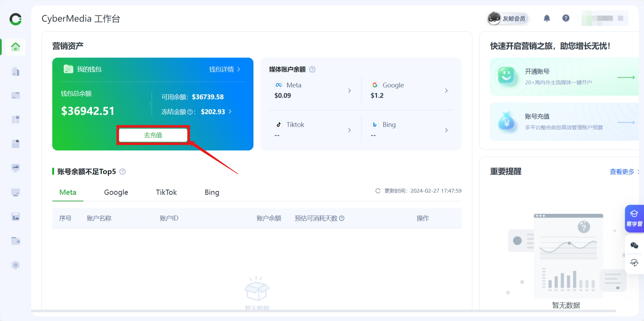Viewport: 644px width, 321px height.
Task: Switch to the TikTok tab
Action: point(166,193)
